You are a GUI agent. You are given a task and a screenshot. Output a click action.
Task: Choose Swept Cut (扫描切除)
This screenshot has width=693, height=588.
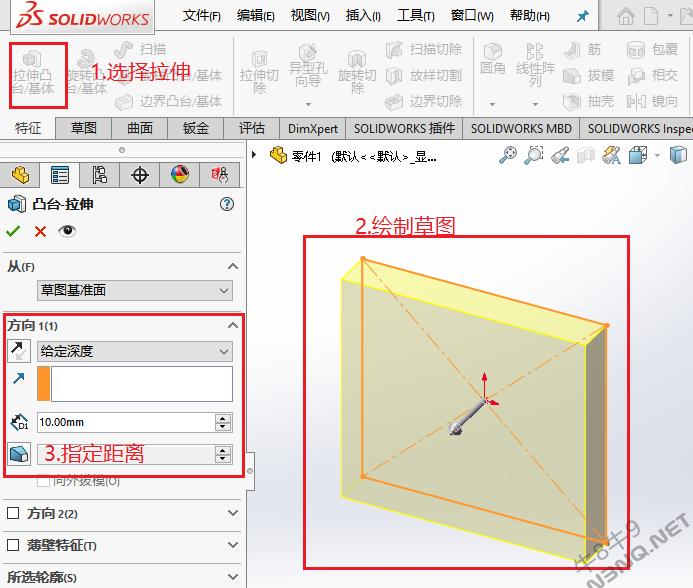[x=424, y=50]
